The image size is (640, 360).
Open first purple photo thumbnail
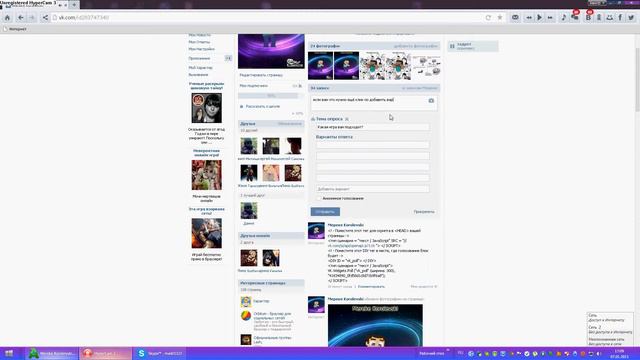tap(320, 65)
